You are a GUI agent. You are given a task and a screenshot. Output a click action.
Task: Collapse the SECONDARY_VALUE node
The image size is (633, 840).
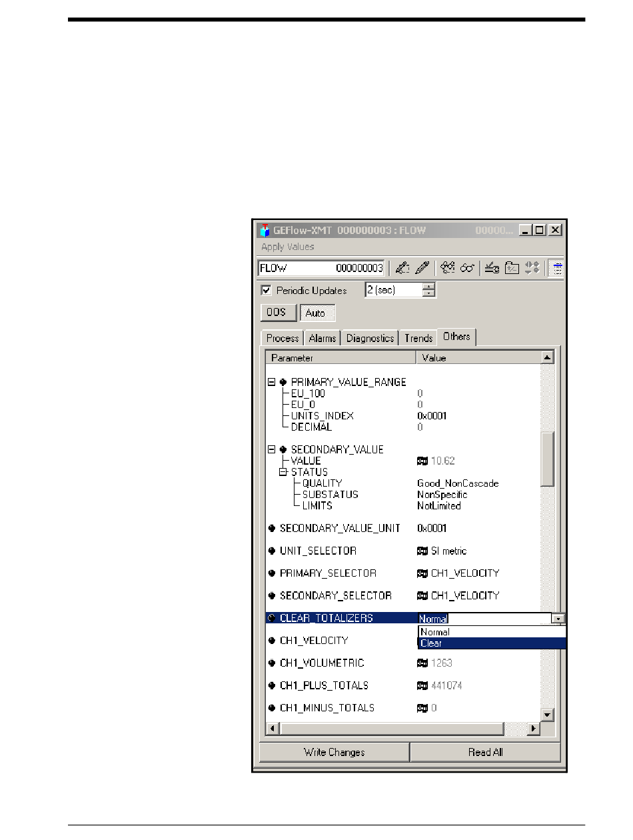coord(271,450)
